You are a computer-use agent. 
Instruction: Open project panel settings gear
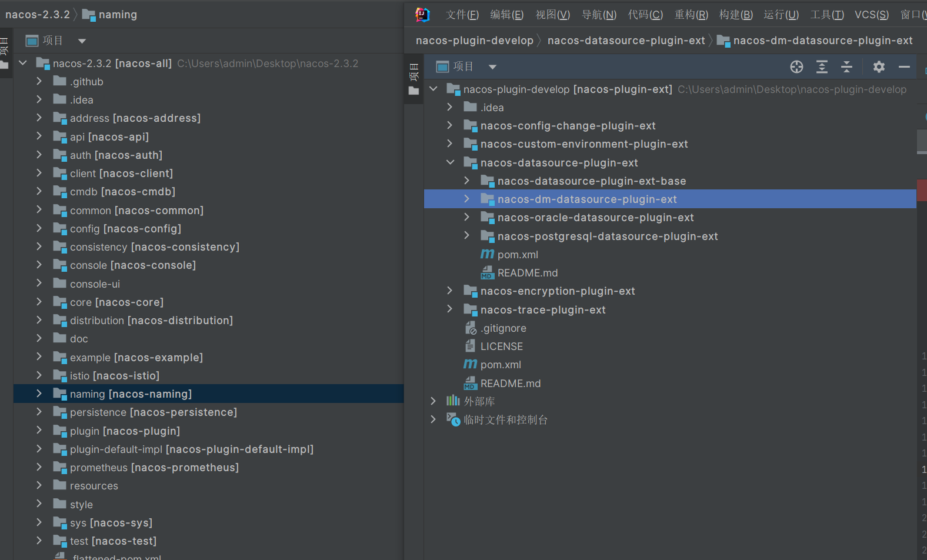click(879, 67)
